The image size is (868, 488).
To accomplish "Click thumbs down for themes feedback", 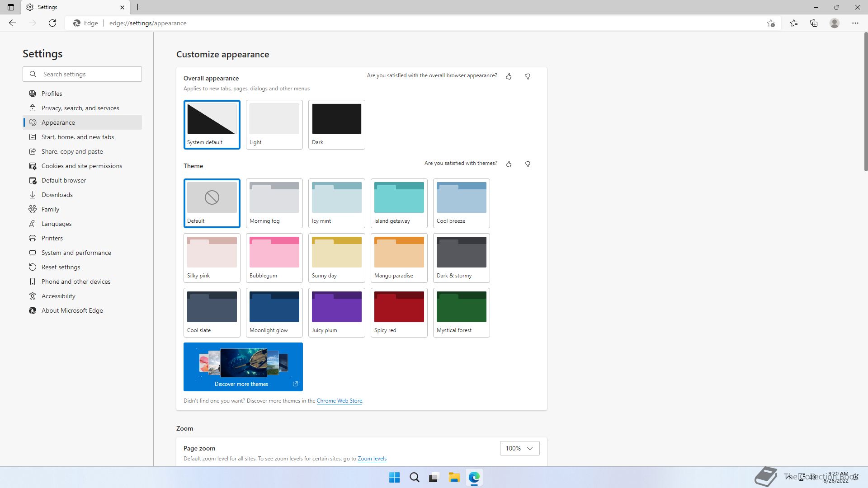I will tap(527, 164).
